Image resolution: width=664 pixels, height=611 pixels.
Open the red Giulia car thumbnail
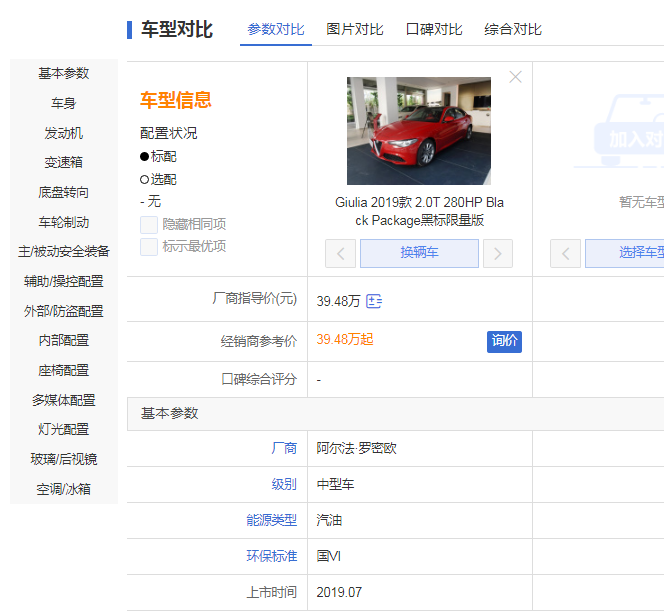point(419,131)
